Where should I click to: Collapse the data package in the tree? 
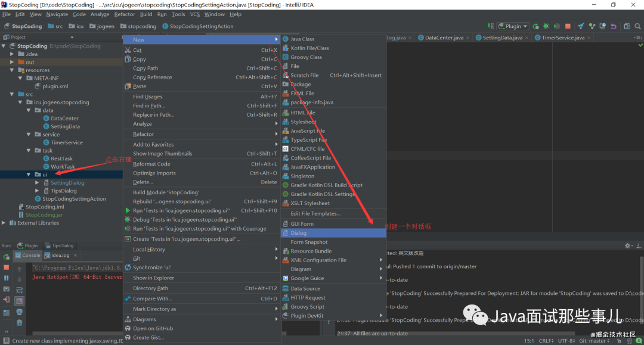[29, 110]
